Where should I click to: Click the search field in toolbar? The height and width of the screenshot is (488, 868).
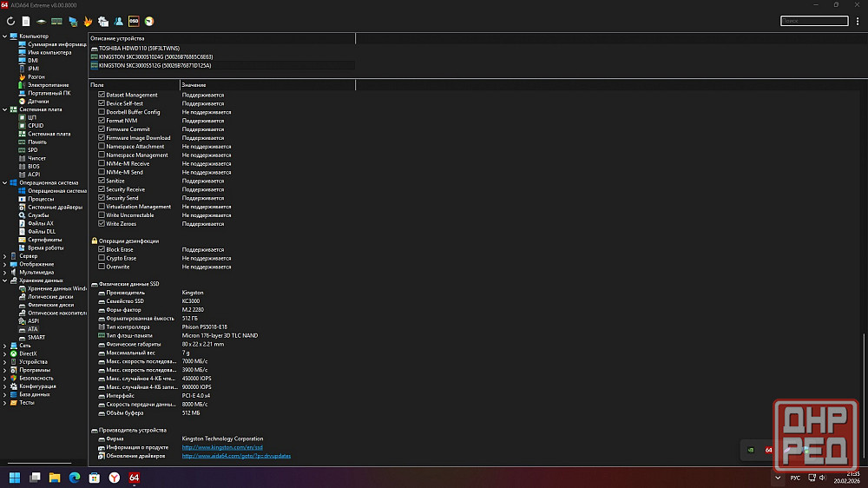coord(813,21)
